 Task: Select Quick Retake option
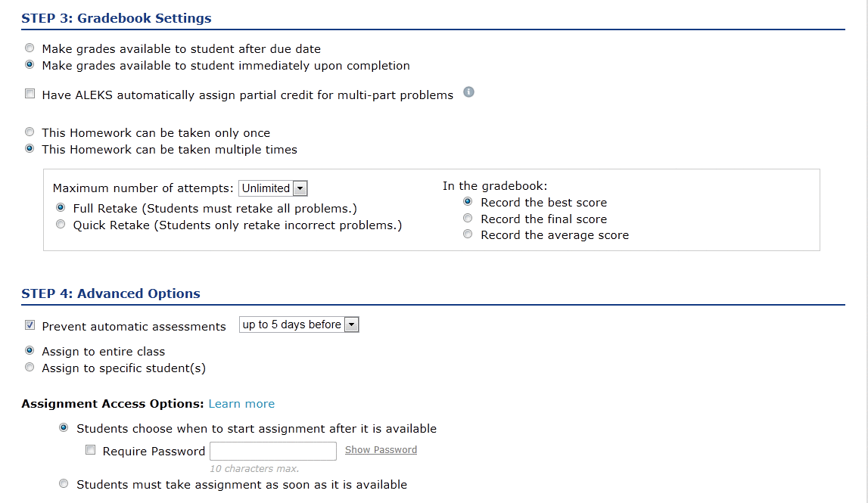point(61,224)
